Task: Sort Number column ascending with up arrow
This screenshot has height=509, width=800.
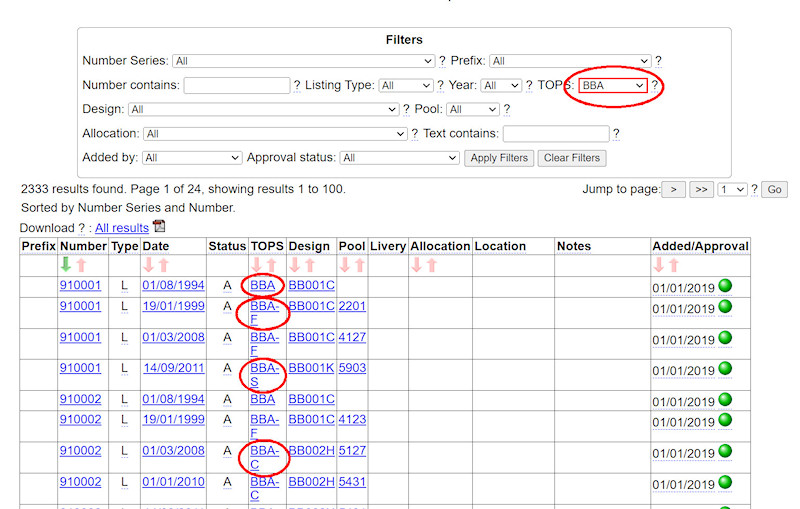Action: 82,265
